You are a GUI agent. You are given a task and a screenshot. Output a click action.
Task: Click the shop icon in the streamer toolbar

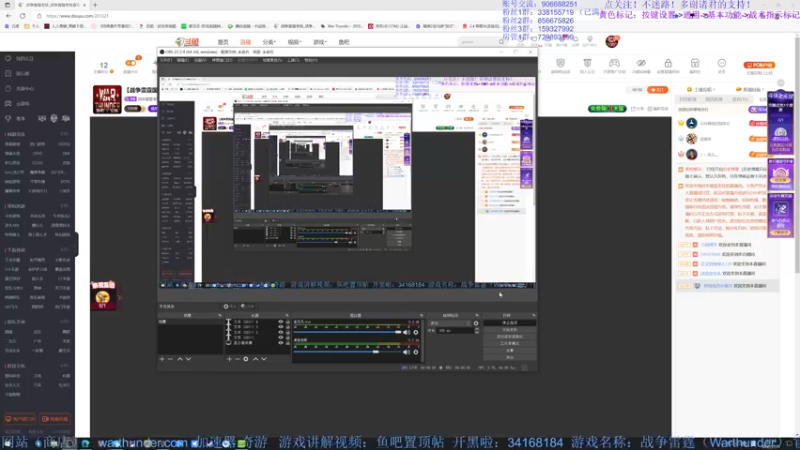point(695,63)
